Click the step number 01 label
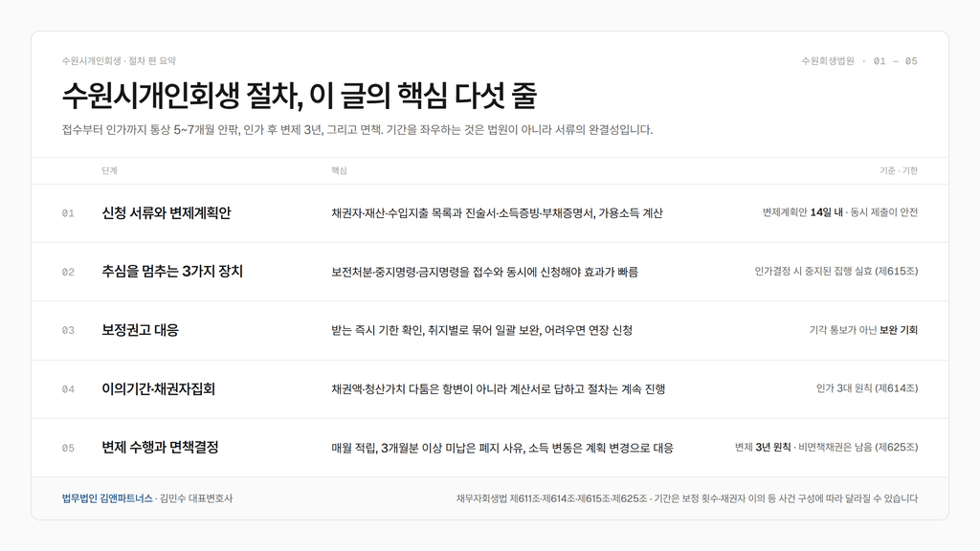The width and height of the screenshot is (980, 551). (x=68, y=213)
